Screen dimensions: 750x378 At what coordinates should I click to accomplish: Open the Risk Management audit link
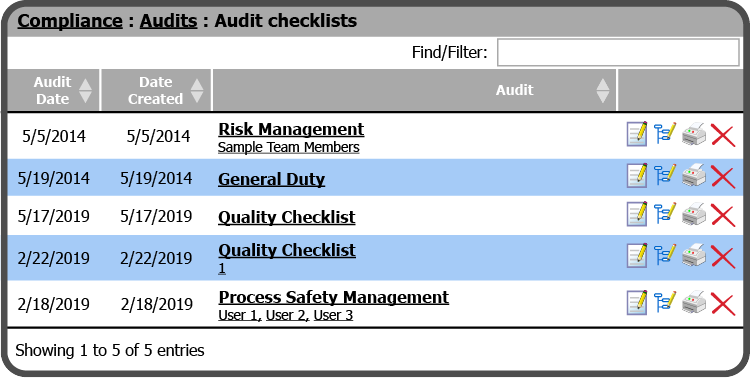pos(291,129)
